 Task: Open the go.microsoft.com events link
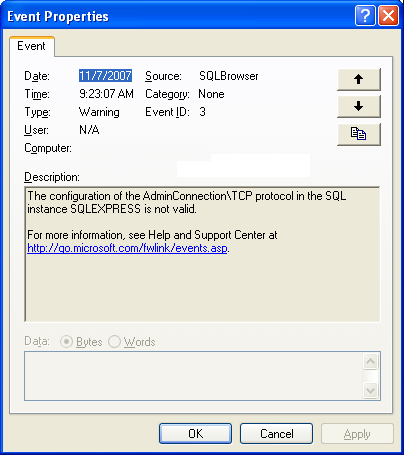pyautogui.click(x=127, y=248)
